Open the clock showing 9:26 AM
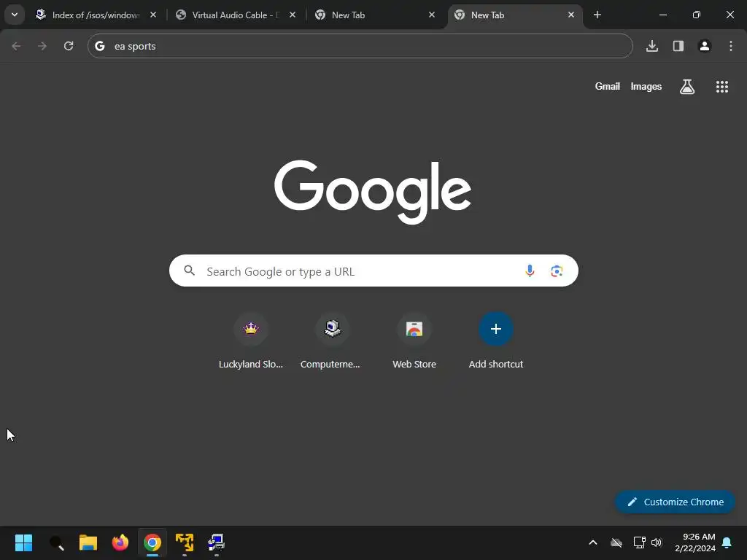The height and width of the screenshot is (560, 747). coord(695,542)
